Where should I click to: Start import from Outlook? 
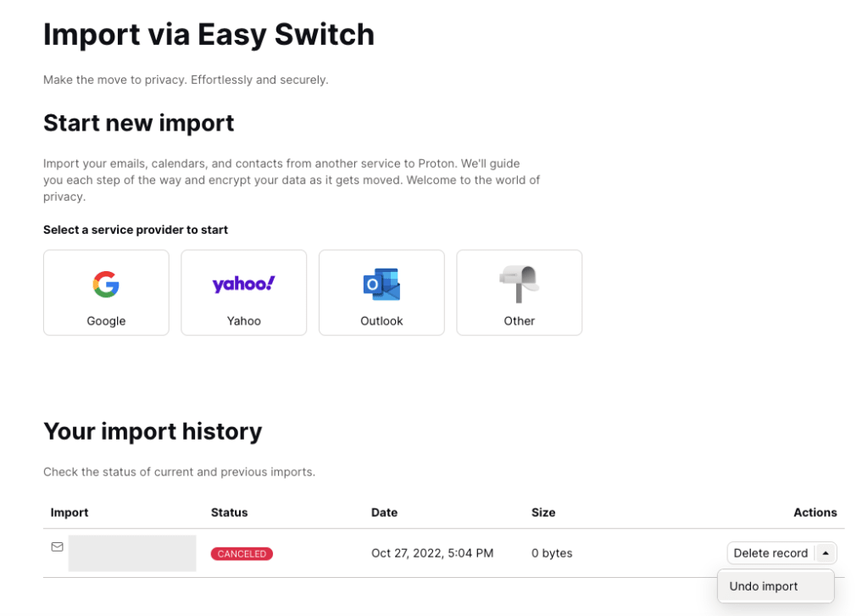pos(381,292)
